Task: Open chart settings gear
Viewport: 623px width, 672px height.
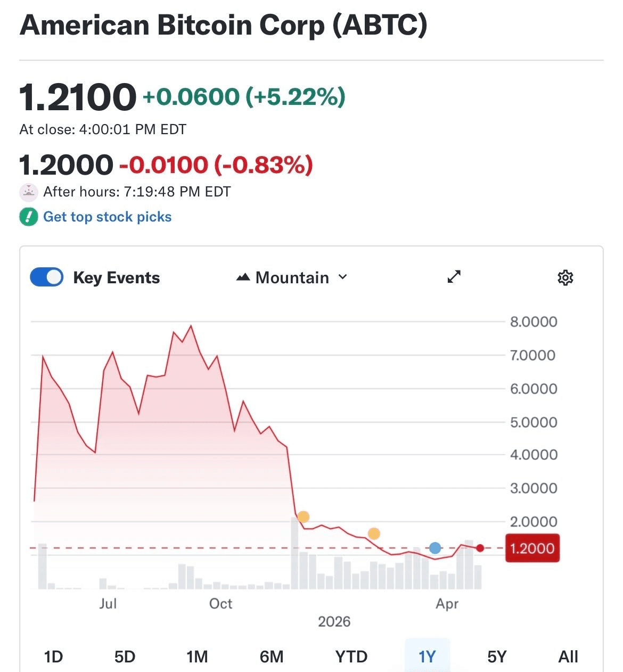Action: tap(565, 277)
